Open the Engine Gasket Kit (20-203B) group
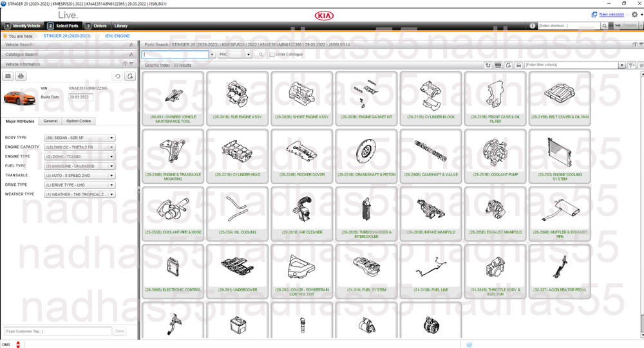The image size is (644, 348). click(x=366, y=98)
